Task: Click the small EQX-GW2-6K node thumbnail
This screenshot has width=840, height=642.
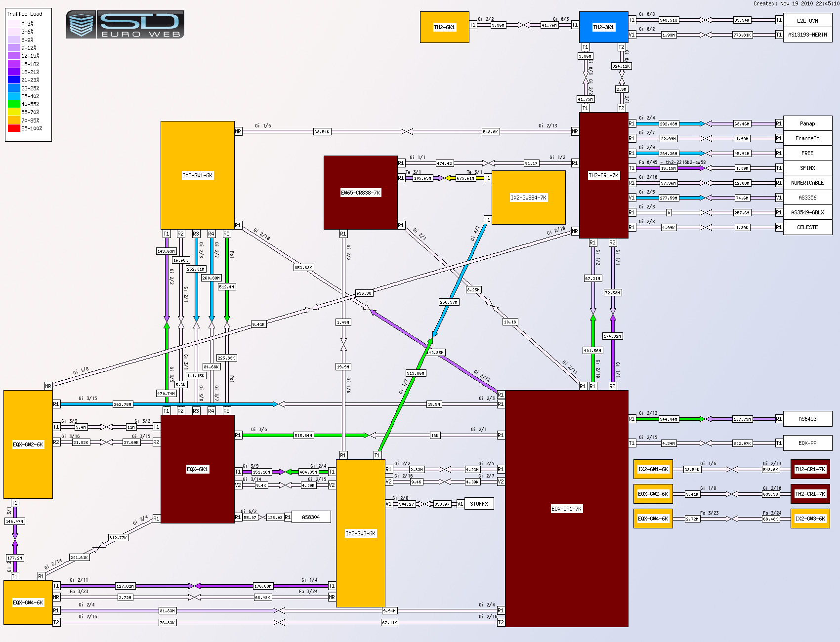Action: (653, 494)
